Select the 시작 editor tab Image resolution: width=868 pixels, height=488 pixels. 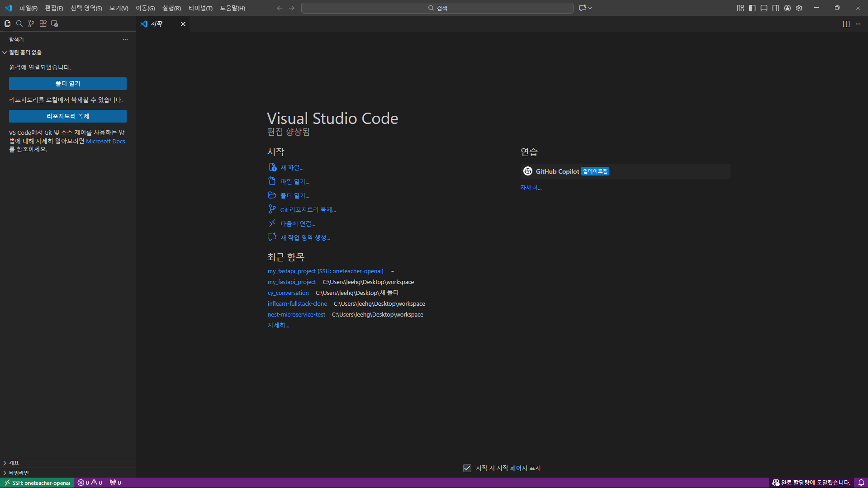point(157,24)
